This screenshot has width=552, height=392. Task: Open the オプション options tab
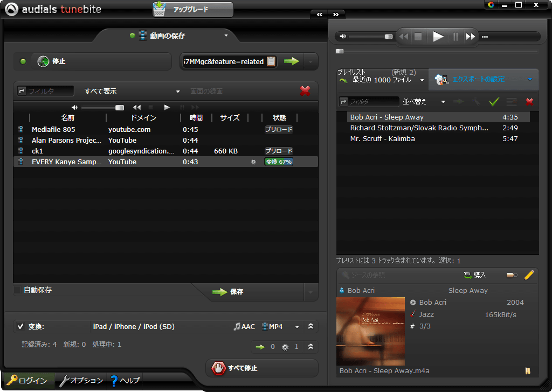[81, 380]
